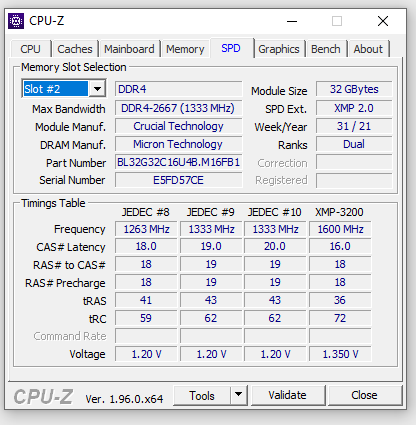Click the JEDEC #10 column header

click(275, 212)
